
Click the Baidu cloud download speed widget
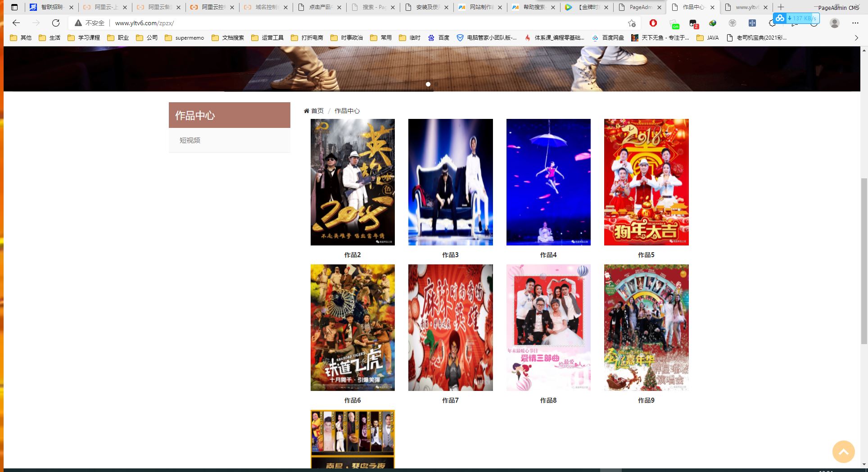[x=796, y=18]
